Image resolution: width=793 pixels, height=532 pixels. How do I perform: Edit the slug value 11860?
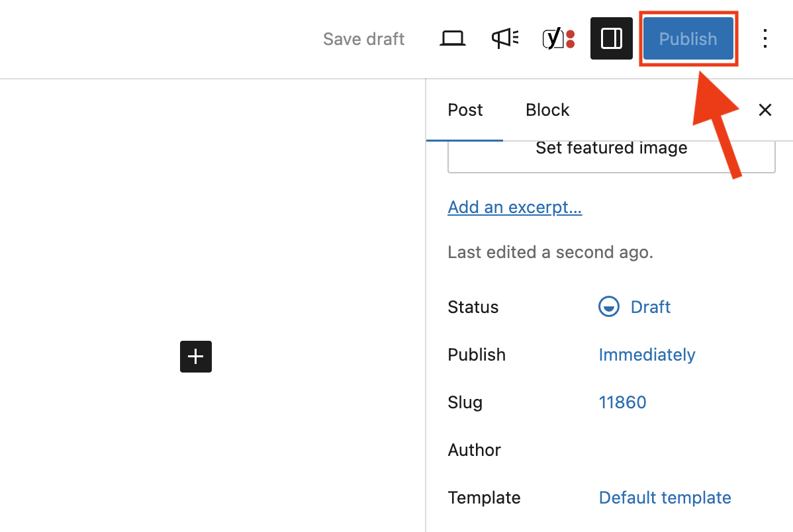[622, 402]
